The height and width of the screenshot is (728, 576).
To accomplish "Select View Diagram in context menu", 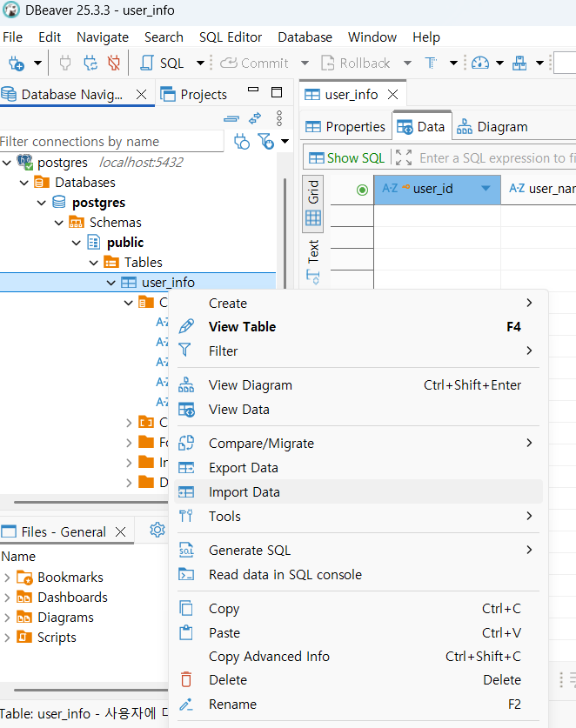I will pyautogui.click(x=358, y=385).
